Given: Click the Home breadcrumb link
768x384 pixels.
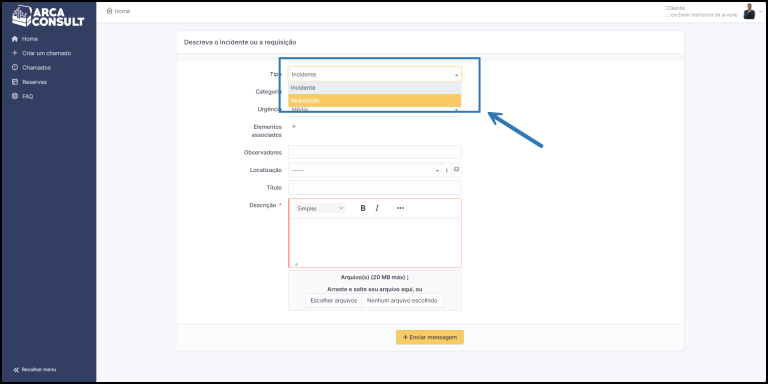Looking at the screenshot, I should tap(119, 11).
